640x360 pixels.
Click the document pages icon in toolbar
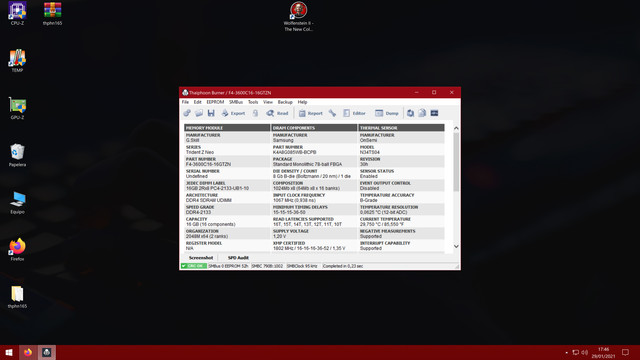(x=422, y=113)
